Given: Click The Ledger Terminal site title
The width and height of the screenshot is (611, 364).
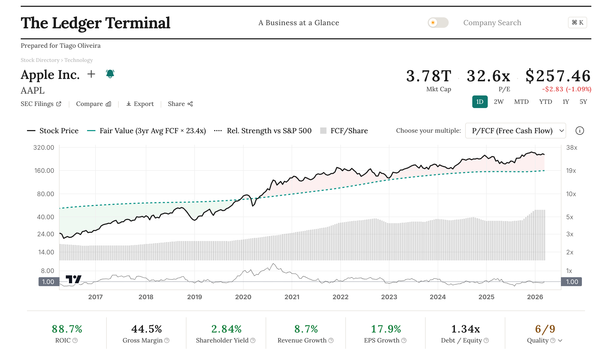Looking at the screenshot, I should pos(95,23).
